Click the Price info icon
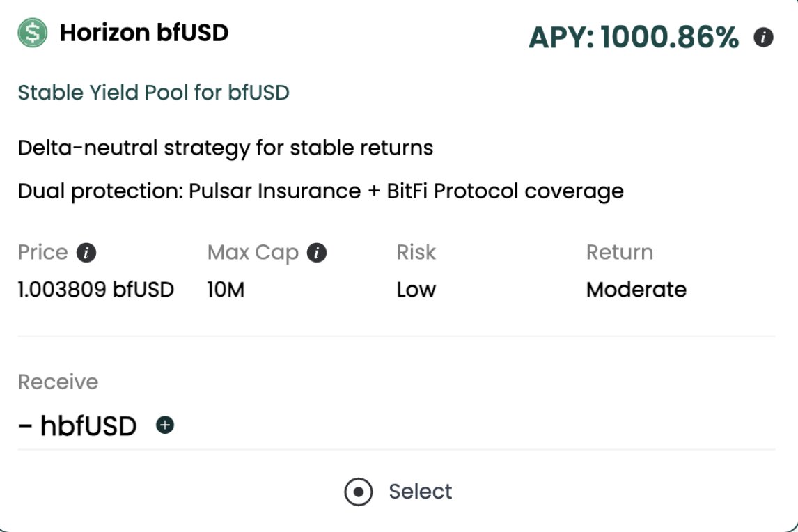The width and height of the screenshot is (798, 532). point(86,253)
